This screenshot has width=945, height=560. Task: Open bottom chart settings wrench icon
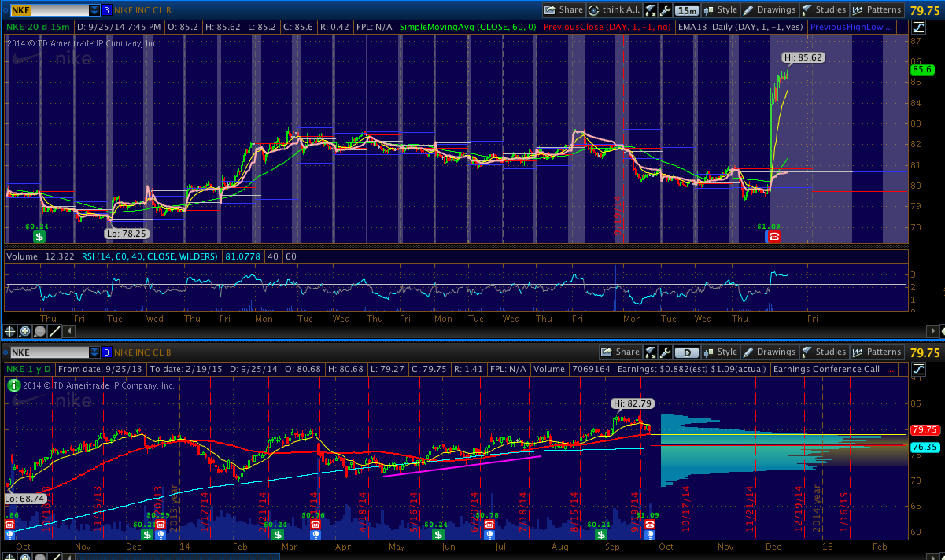click(666, 352)
